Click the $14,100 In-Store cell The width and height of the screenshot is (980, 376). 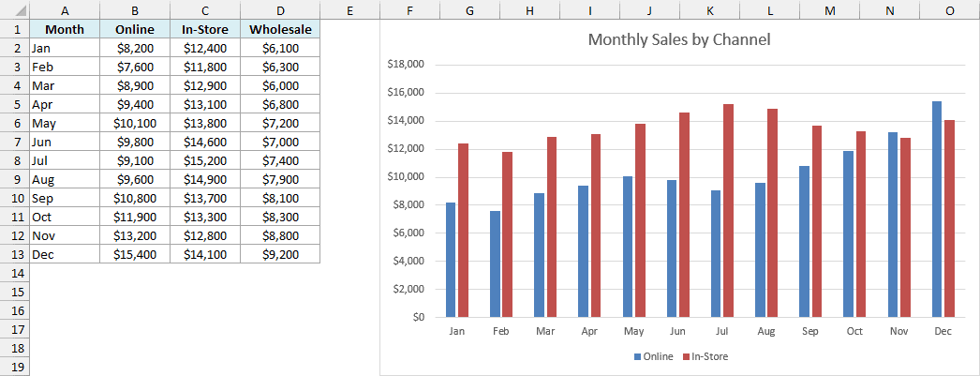pyautogui.click(x=205, y=255)
